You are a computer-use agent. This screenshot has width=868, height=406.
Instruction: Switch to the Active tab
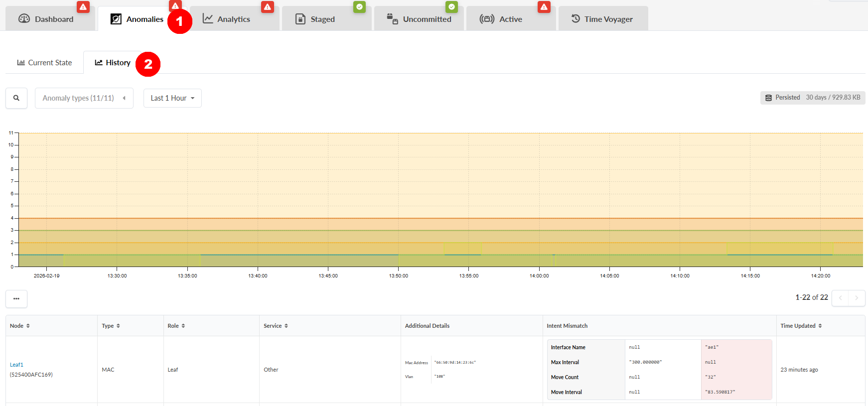511,19
